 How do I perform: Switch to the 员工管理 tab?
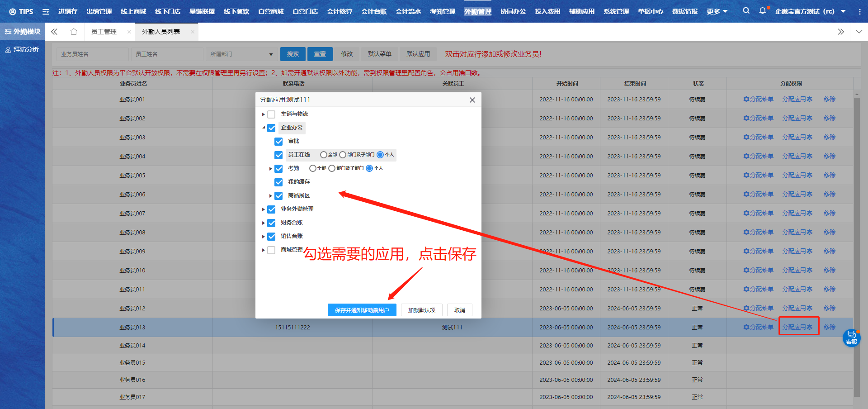click(x=104, y=32)
